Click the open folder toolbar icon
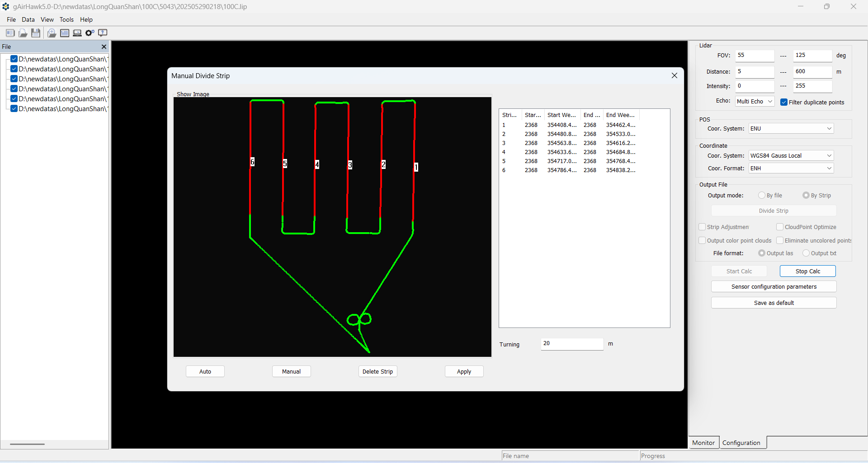Image resolution: width=868 pixels, height=463 pixels. pos(23,33)
